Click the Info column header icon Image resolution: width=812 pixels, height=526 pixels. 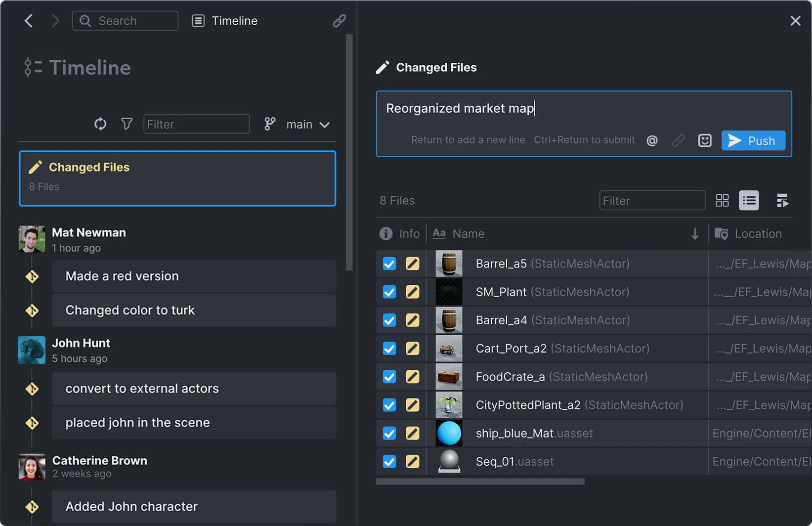[385, 233]
